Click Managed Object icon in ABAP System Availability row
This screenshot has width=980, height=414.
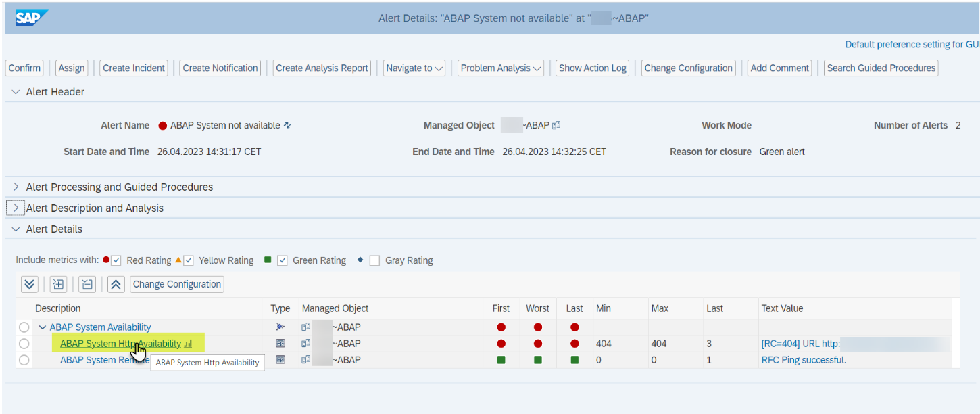[306, 327]
